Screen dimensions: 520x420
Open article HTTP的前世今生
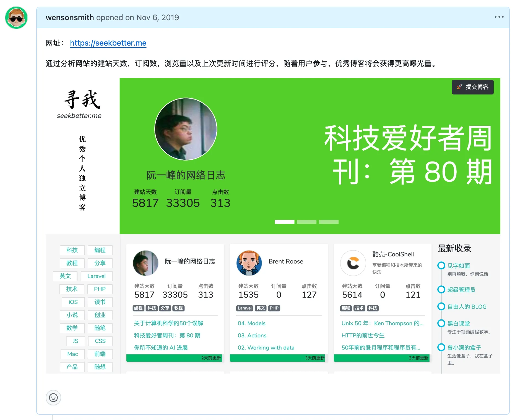363,335
